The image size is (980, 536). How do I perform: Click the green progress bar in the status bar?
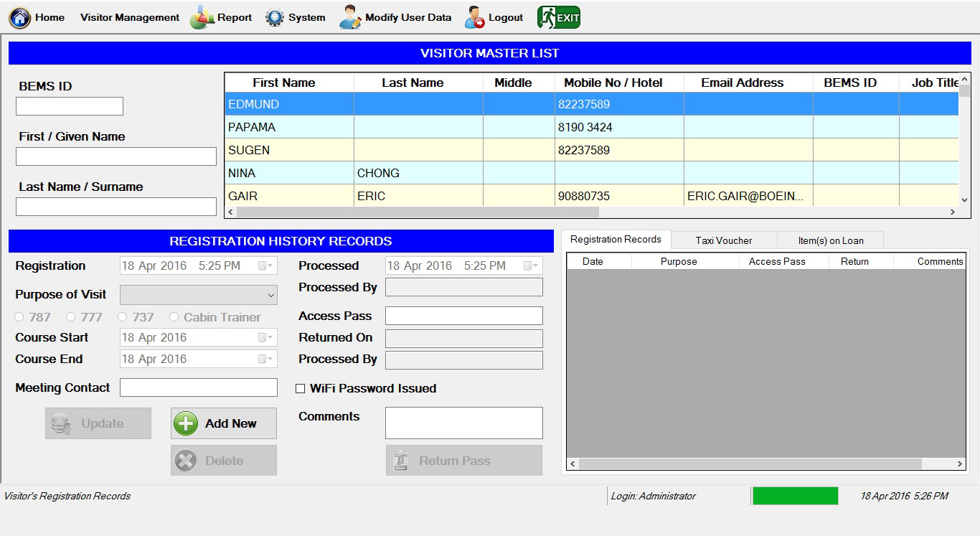tap(794, 495)
